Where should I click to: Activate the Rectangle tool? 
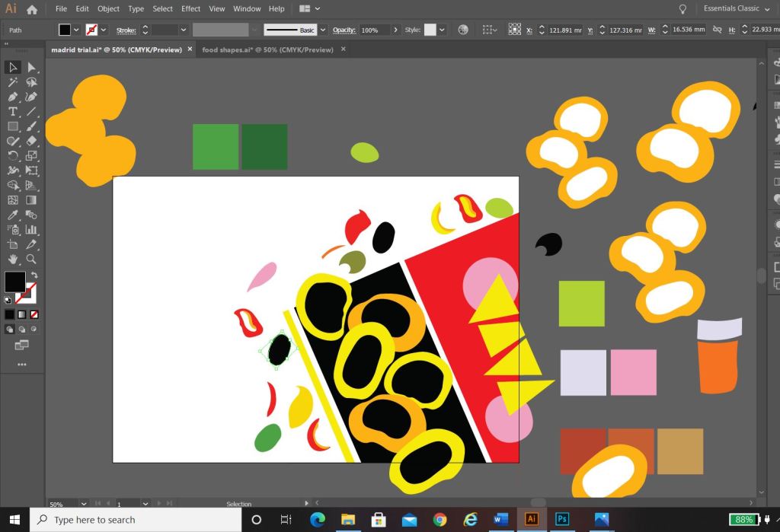13,126
